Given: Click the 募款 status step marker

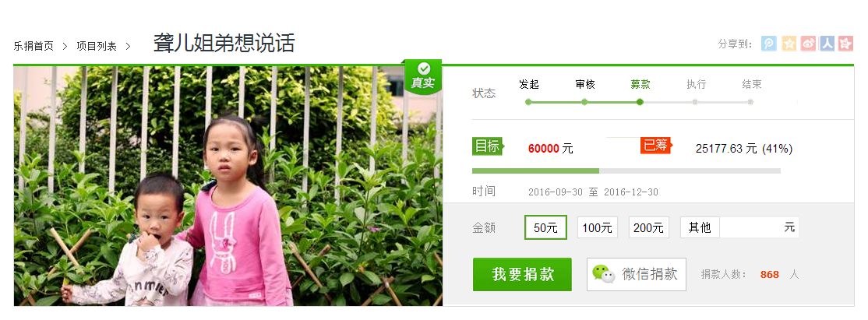Looking at the screenshot, I should [640, 102].
